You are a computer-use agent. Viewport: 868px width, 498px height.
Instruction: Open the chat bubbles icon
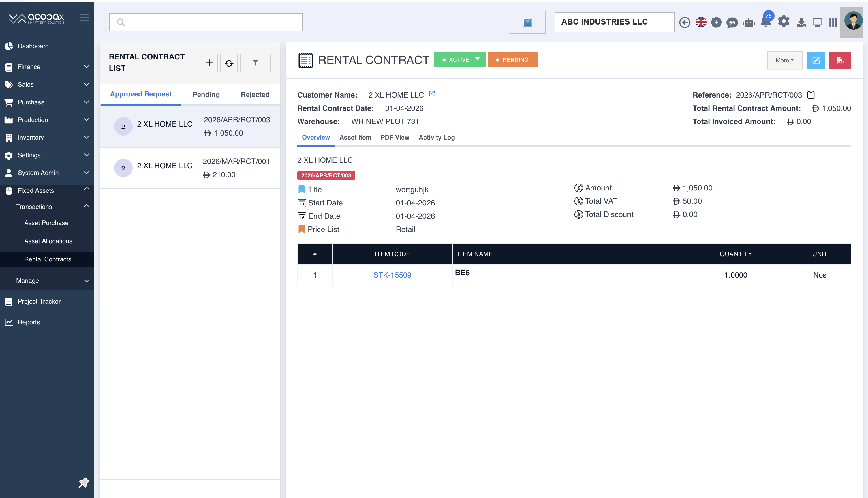pyautogui.click(x=732, y=23)
